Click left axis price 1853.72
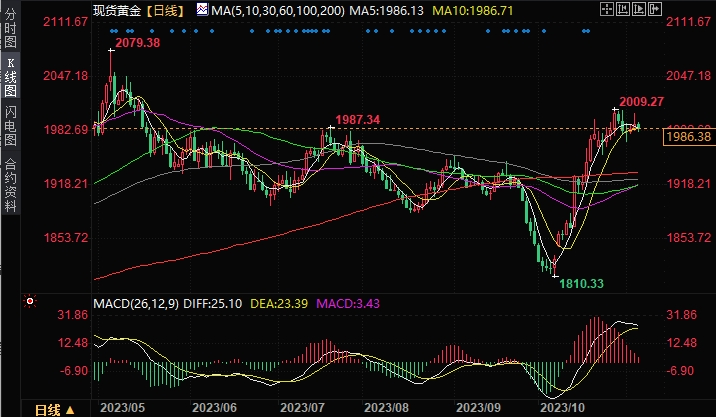The height and width of the screenshot is (417, 716). (66, 238)
